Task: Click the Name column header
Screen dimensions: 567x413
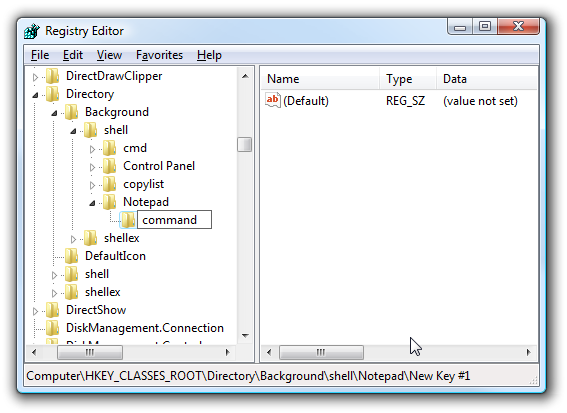Action: (x=320, y=79)
